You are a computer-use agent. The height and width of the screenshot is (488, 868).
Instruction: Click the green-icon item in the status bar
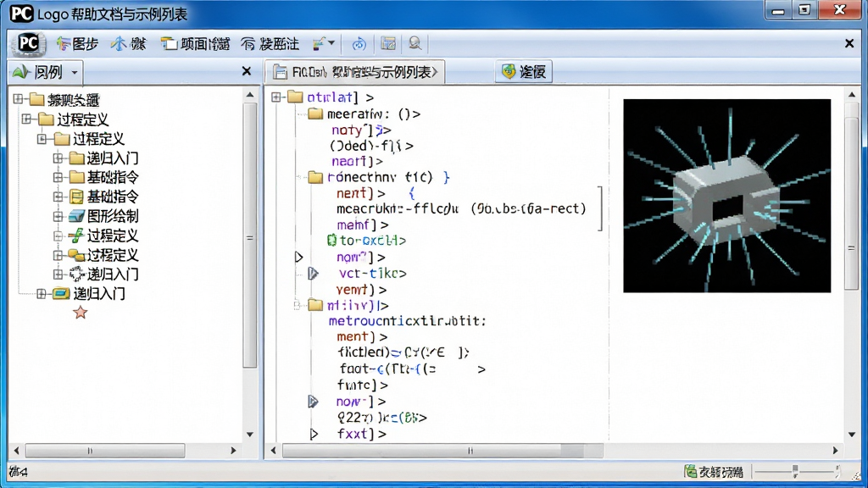pyautogui.click(x=714, y=471)
